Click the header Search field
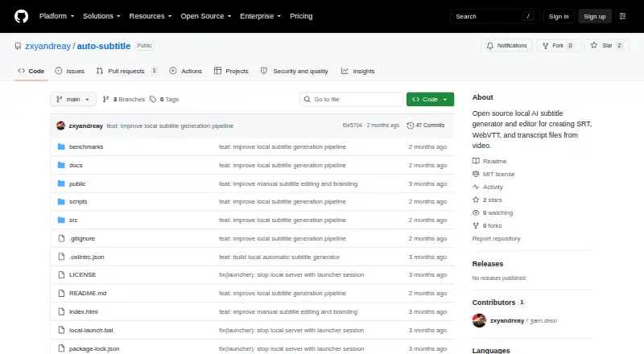The image size is (644, 354). tap(494, 16)
